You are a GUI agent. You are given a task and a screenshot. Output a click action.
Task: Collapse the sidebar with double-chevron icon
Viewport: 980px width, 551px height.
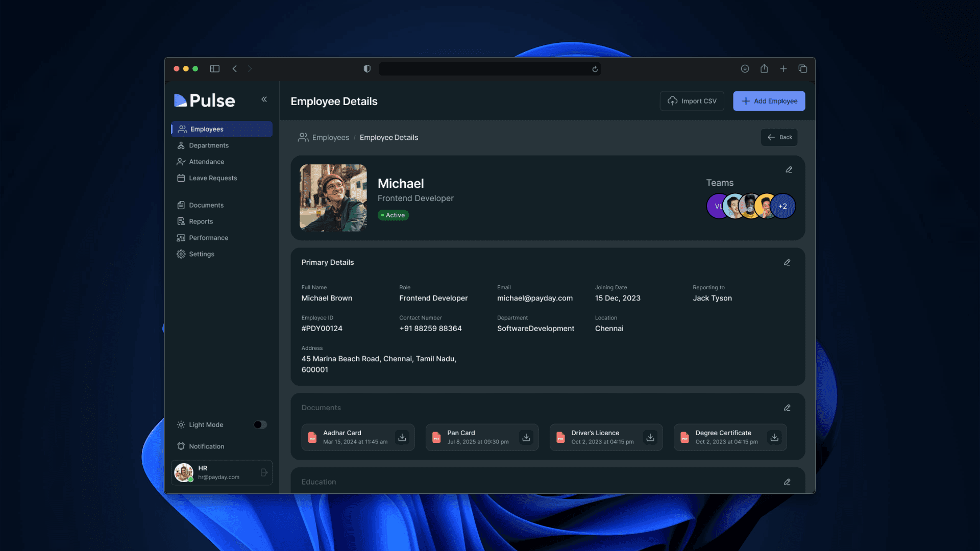click(264, 99)
